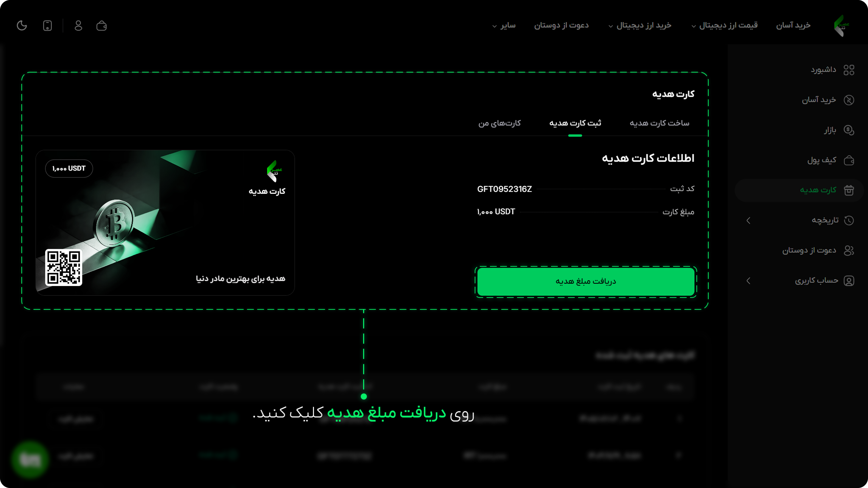
Task: Open داشبورد in the sidebar
Action: click(823, 70)
